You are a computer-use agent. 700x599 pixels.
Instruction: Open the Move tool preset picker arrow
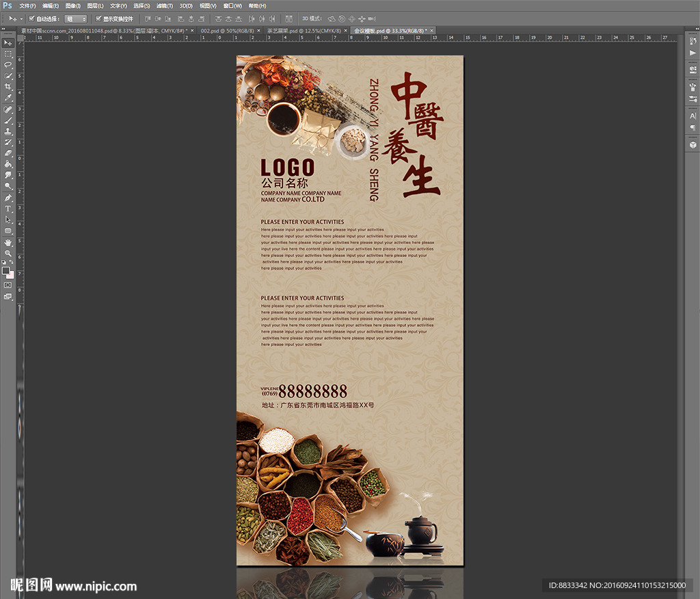point(21,18)
